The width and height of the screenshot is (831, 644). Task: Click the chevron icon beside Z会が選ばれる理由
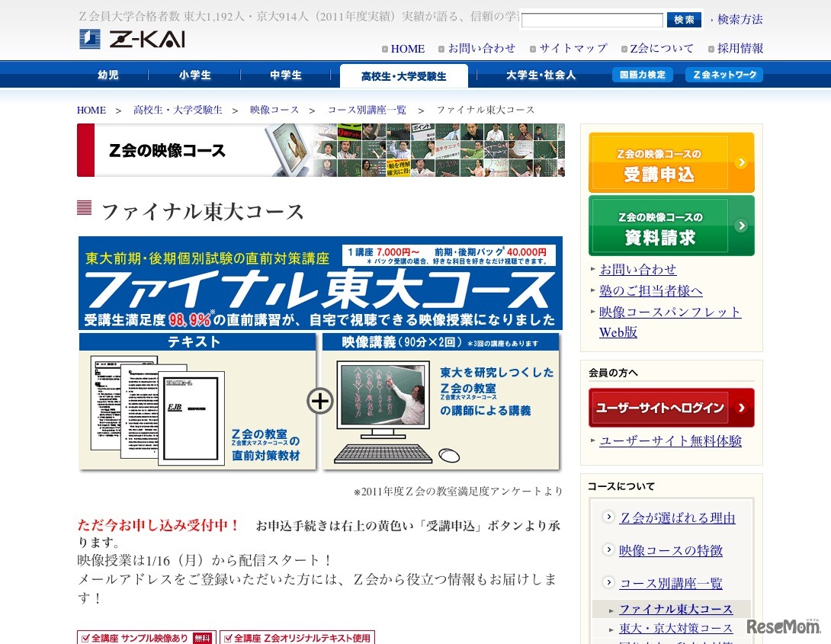pyautogui.click(x=608, y=517)
